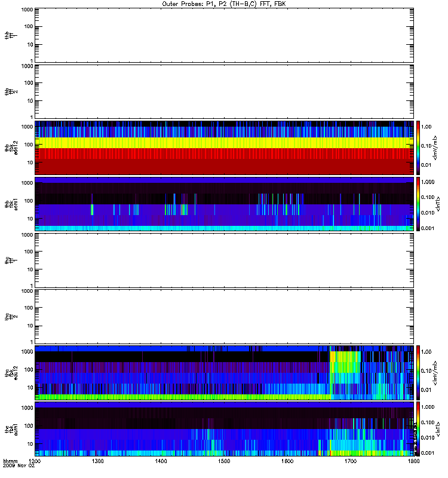Screen dimensions: 448x478
Task: Click the '2009 Nov 02' date label
Action: click(x=19, y=466)
